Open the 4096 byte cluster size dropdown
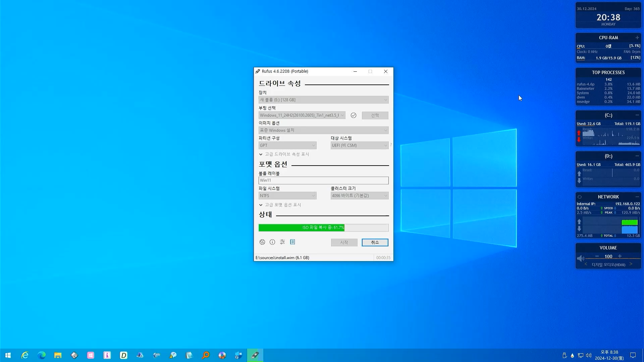Viewport: 644px width, 362px height. coord(360,196)
